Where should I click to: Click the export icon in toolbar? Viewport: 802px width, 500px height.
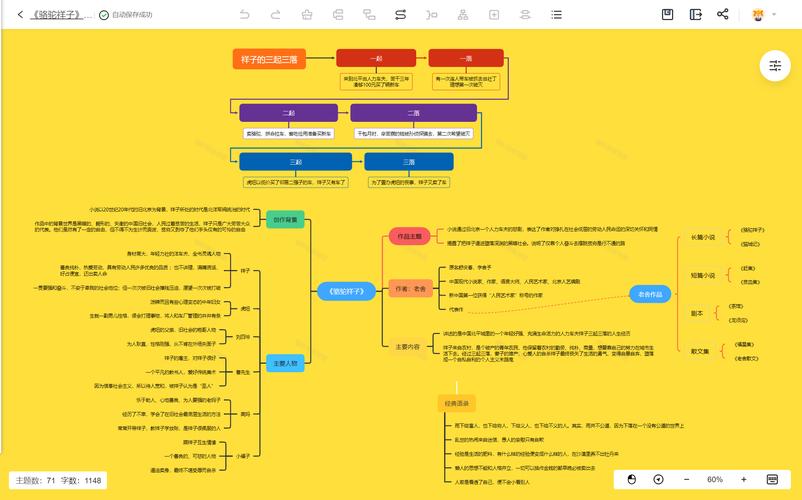696,14
